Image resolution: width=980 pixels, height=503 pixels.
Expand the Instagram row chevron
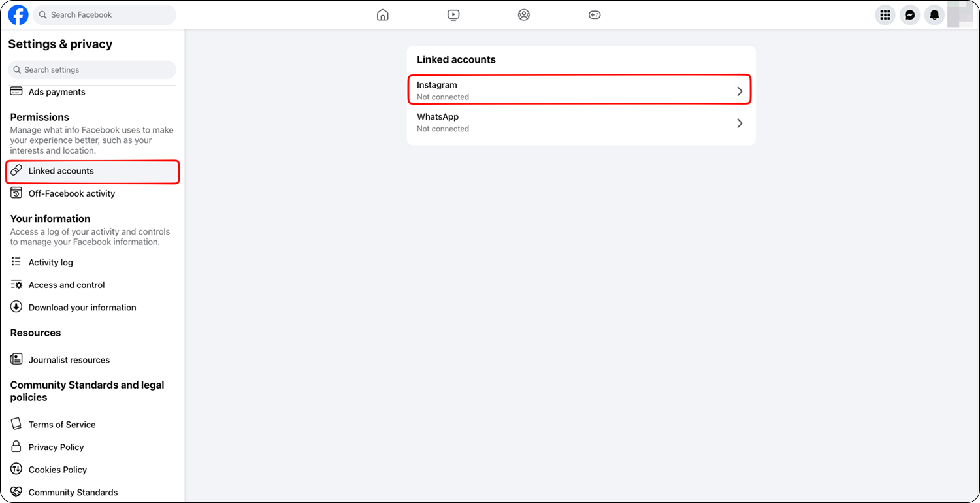coord(740,91)
